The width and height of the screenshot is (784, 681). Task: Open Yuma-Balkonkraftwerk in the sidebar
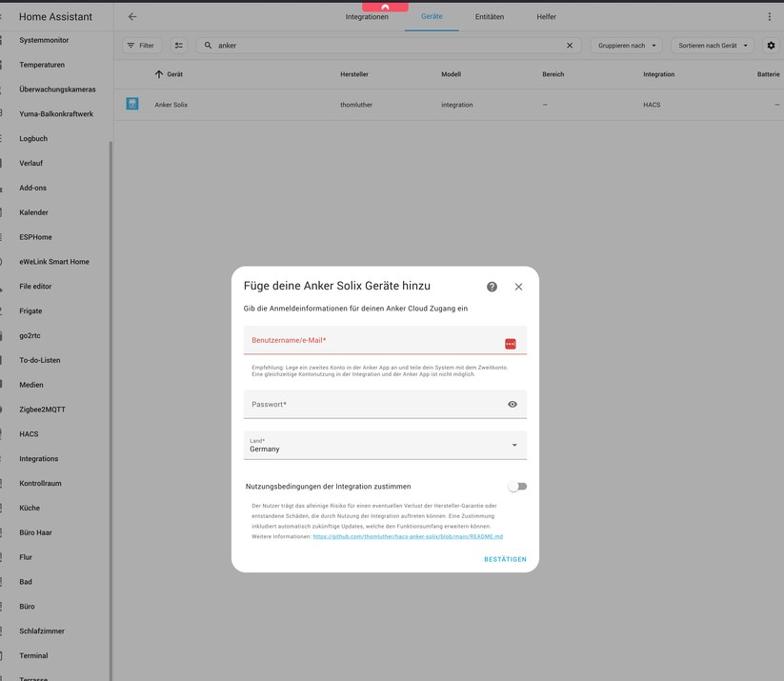[x=55, y=113]
